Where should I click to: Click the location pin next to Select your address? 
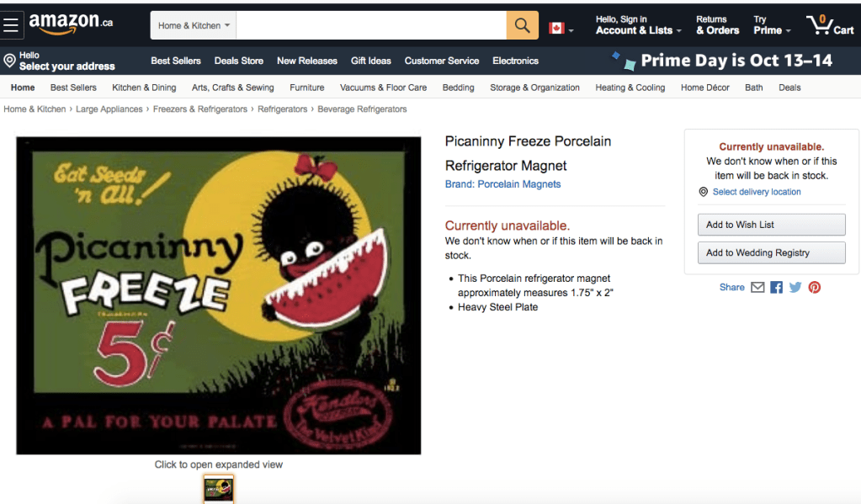click(x=9, y=61)
